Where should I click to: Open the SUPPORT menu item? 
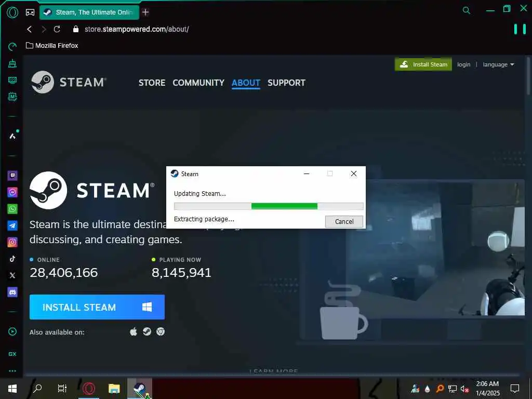tap(286, 83)
